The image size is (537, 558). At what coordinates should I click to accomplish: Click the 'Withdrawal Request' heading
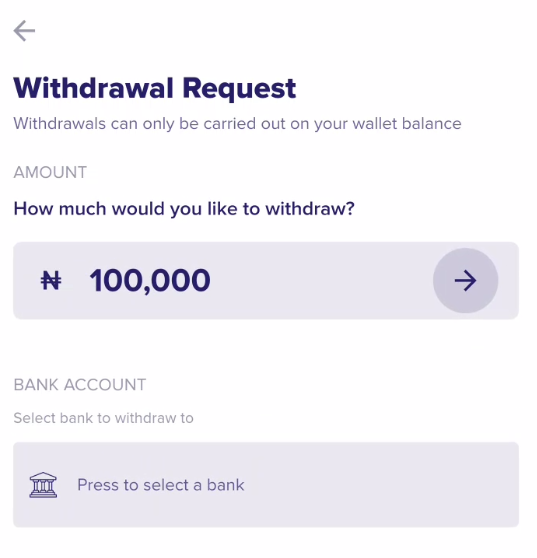(154, 88)
